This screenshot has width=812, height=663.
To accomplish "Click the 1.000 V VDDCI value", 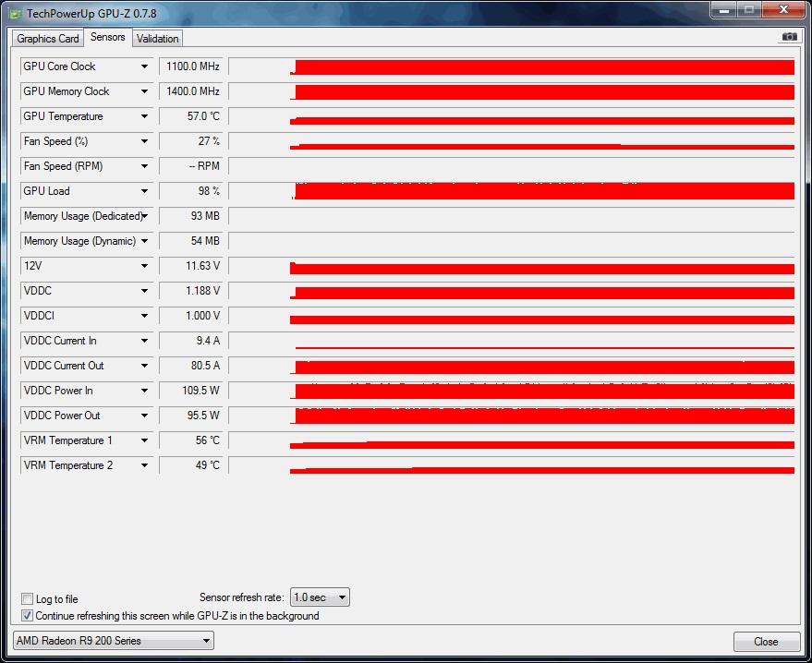I will [x=191, y=316].
